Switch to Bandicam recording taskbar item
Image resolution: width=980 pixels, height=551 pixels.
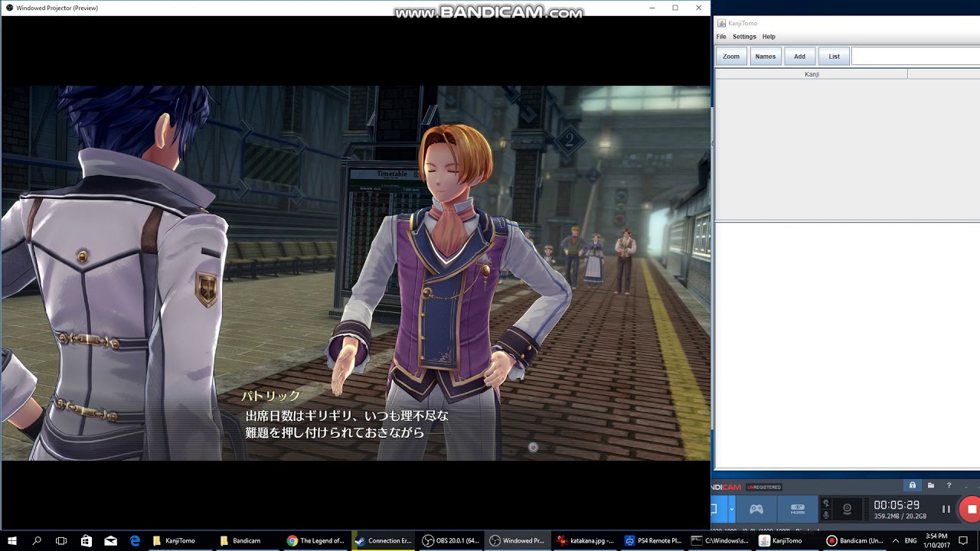854,540
